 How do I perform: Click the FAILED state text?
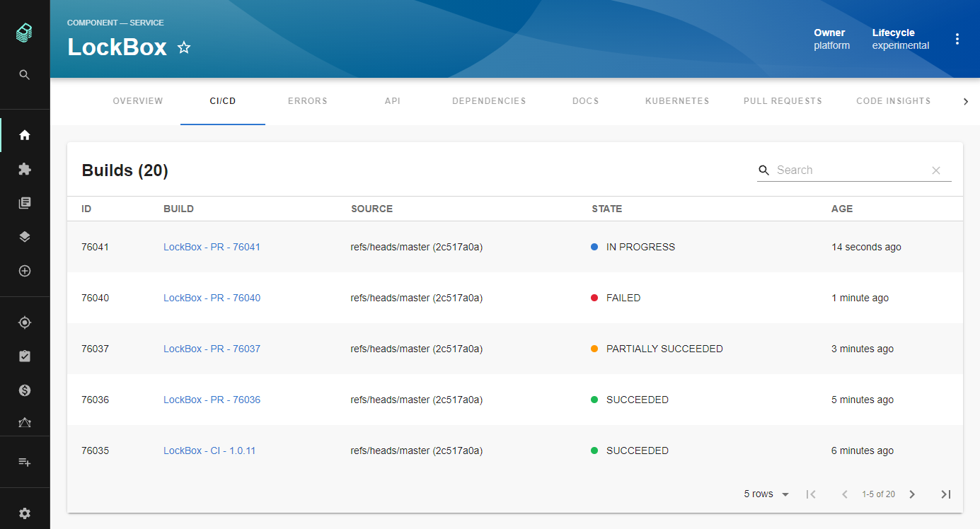click(x=623, y=298)
